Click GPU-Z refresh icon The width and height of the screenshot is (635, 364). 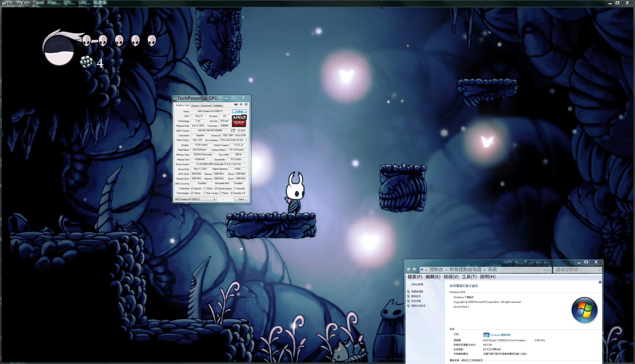click(x=241, y=105)
